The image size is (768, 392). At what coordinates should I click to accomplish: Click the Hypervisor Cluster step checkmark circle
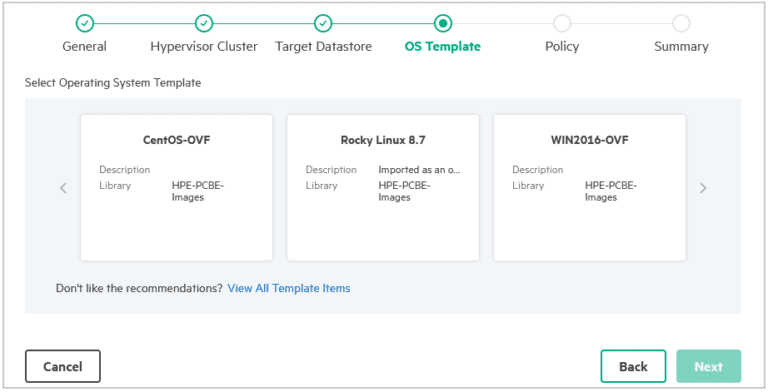pos(204,23)
